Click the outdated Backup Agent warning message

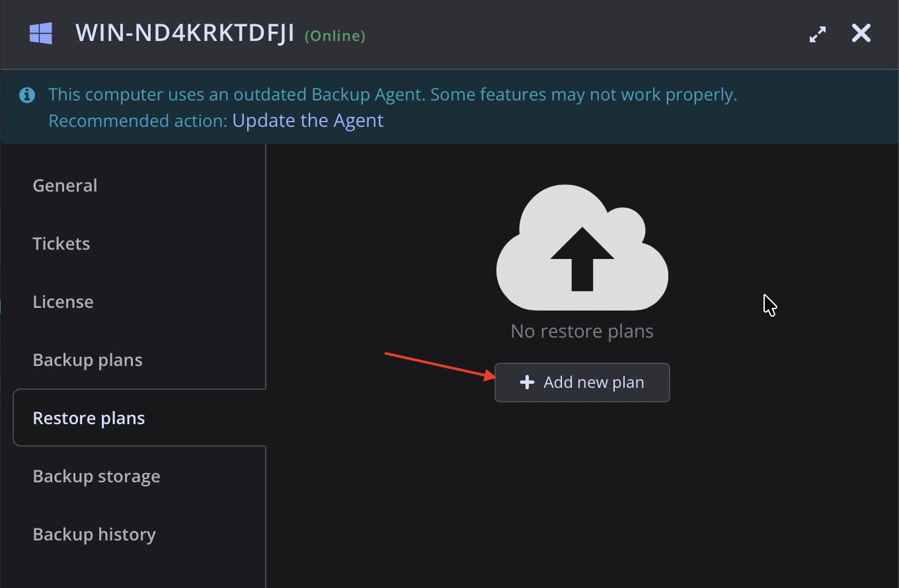[x=393, y=94]
